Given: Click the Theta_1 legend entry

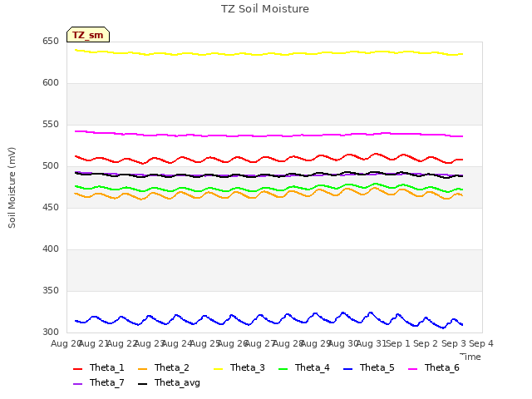Looking at the screenshot, I should (x=99, y=367).
